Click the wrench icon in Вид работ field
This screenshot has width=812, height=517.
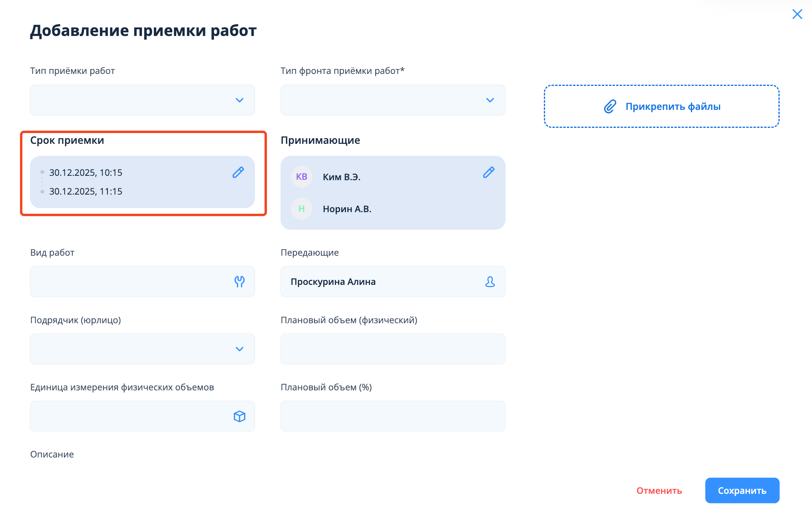tap(239, 282)
